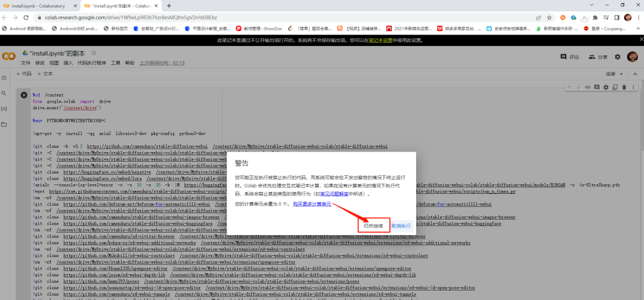Image resolution: width=644 pixels, height=300 pixels.
Task: Open Colab settings gear in header
Action: [x=617, y=57]
